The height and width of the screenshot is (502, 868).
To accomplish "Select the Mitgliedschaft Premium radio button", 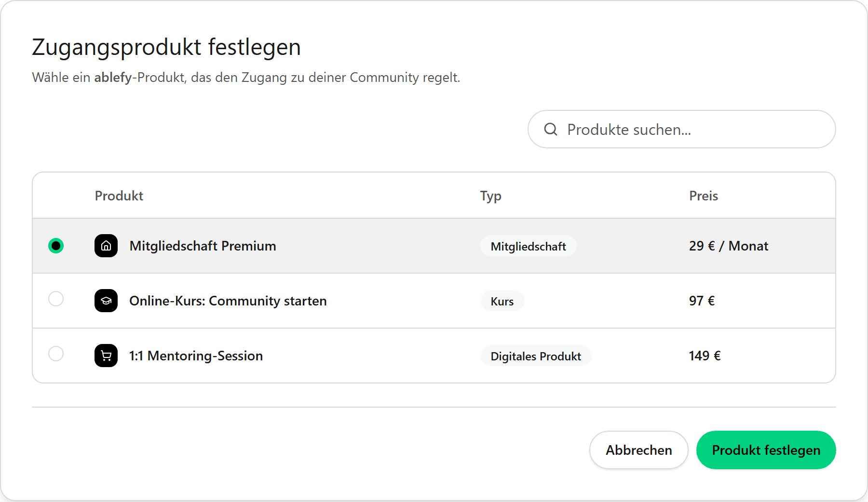I will pyautogui.click(x=56, y=246).
